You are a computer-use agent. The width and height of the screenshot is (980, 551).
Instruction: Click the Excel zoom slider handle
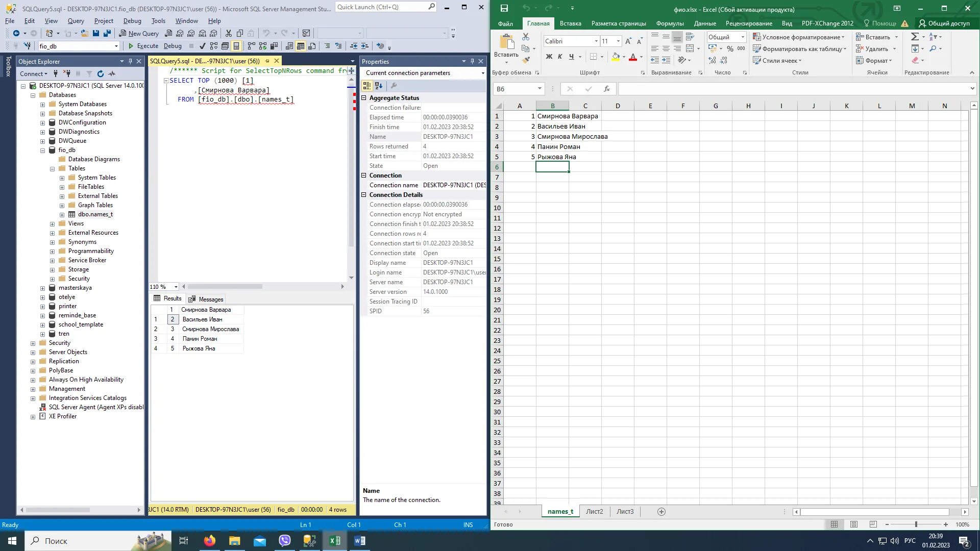pyautogui.click(x=916, y=524)
